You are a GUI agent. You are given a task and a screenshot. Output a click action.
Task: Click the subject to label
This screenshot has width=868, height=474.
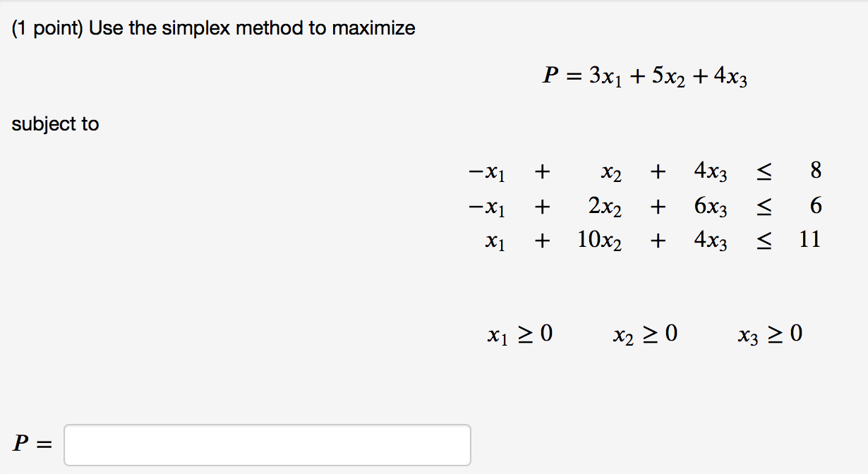[55, 123]
